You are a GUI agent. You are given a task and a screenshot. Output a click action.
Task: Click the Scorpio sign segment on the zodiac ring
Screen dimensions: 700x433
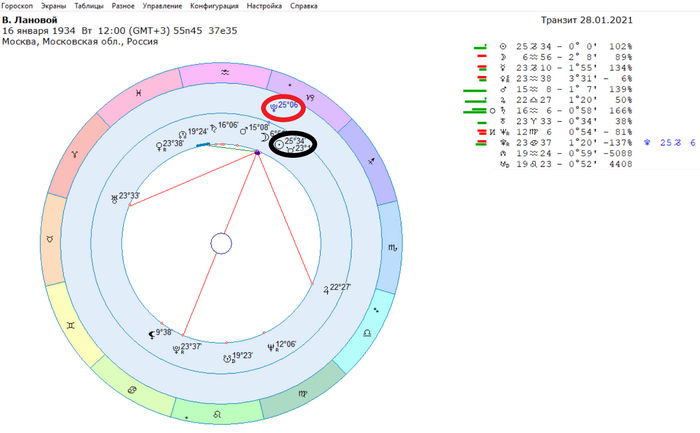392,247
